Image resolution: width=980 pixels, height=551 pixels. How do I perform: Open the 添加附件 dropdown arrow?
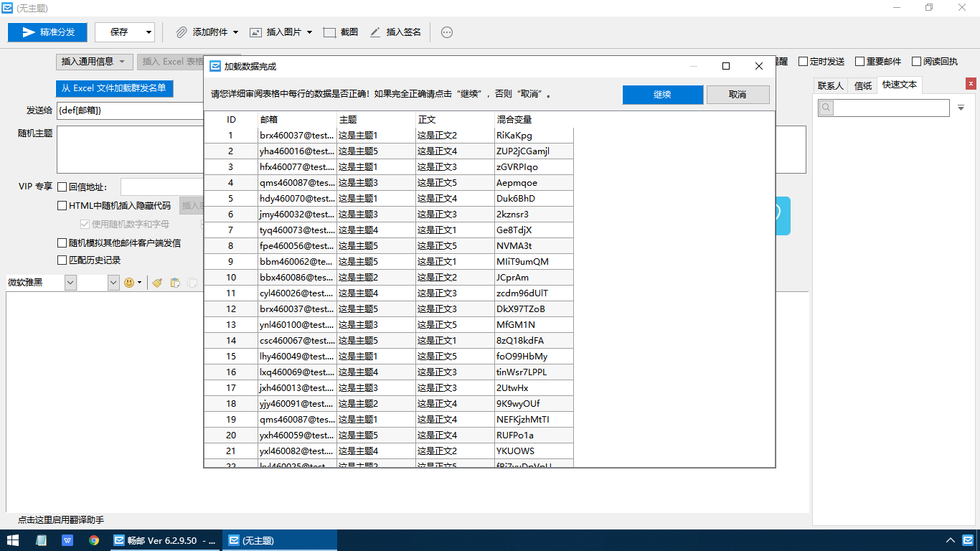(x=235, y=32)
